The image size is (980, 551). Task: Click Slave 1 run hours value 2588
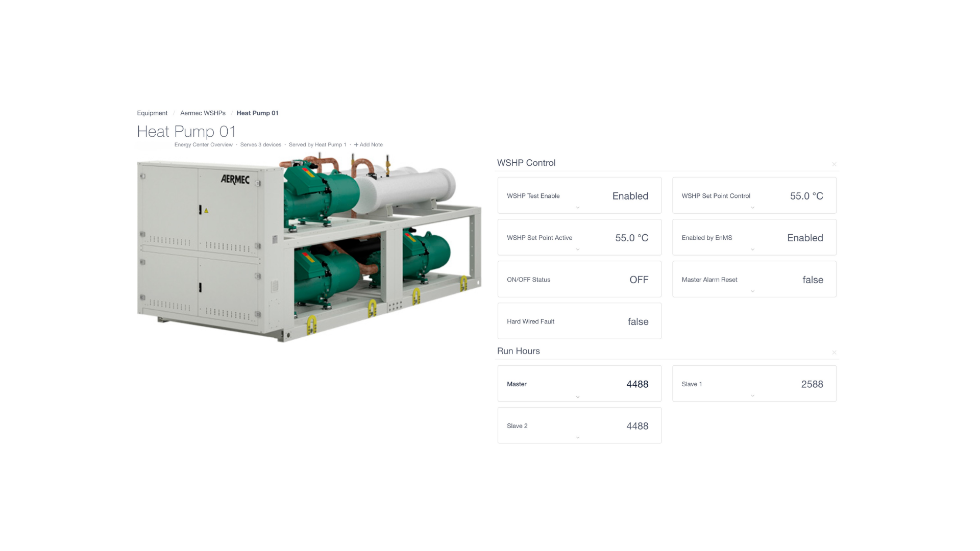click(812, 384)
